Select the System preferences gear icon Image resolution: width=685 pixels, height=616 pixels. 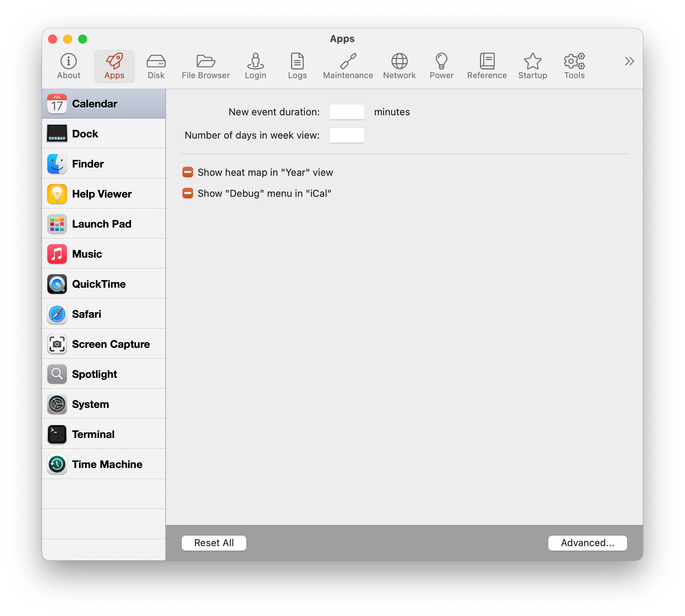coord(57,404)
